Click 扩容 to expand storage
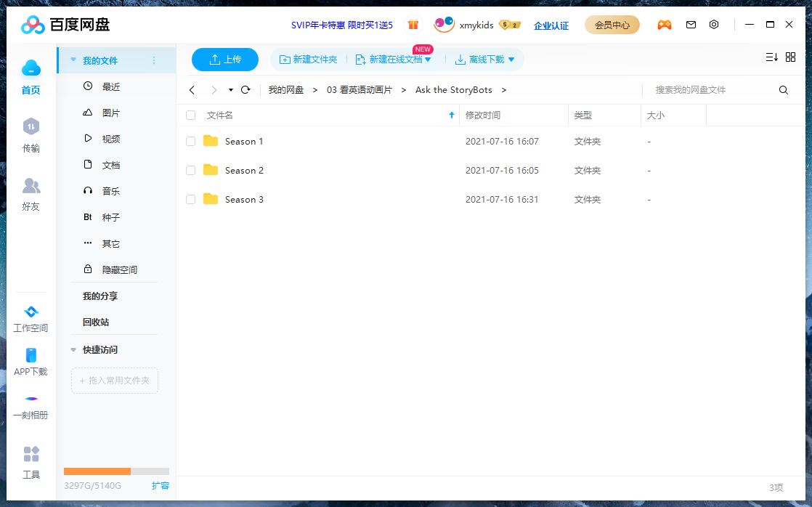 (161, 486)
